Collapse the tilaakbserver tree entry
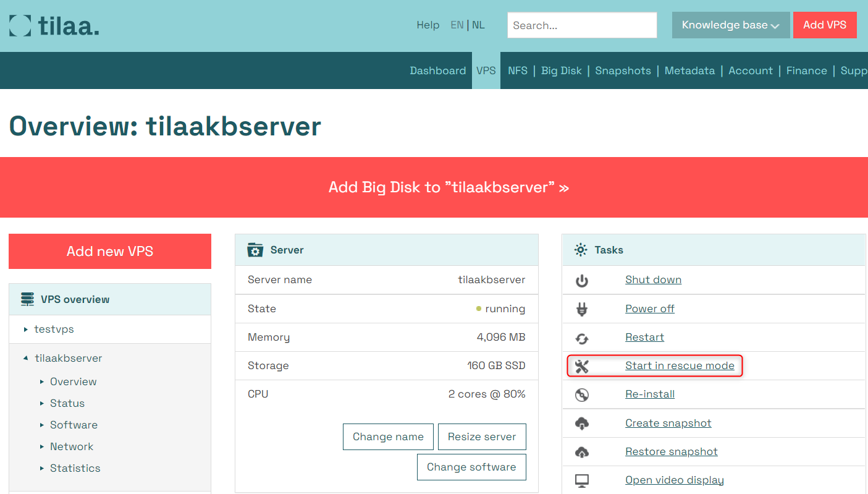The image size is (868, 494). [26, 358]
